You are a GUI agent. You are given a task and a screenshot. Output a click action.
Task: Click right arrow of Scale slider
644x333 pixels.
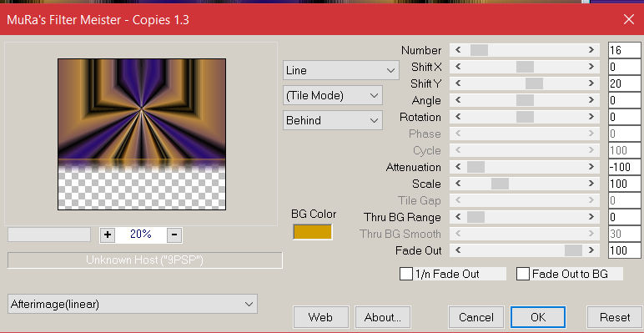coord(591,184)
